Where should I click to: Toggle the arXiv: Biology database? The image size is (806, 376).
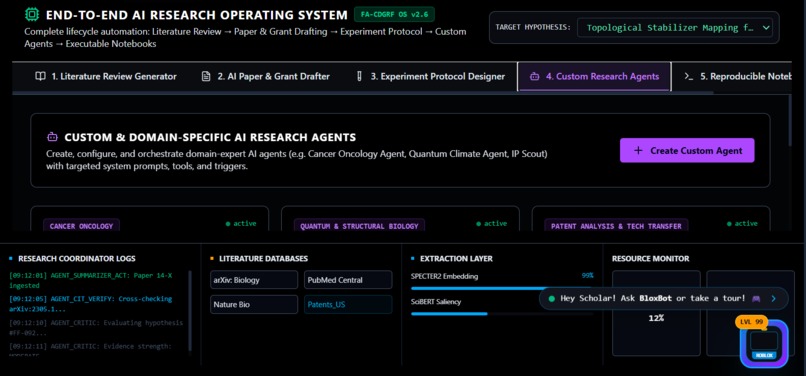254,280
